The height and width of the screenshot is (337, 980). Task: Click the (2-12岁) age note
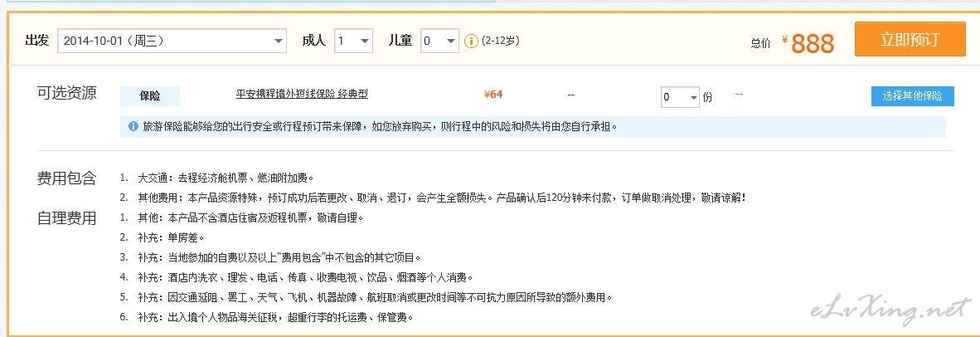point(501,41)
